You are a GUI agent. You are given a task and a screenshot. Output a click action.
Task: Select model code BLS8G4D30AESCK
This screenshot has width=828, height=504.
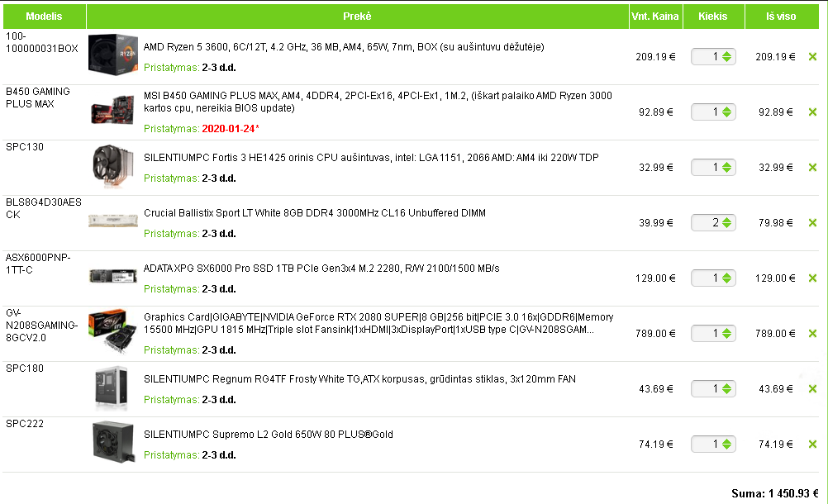pyautogui.click(x=43, y=209)
